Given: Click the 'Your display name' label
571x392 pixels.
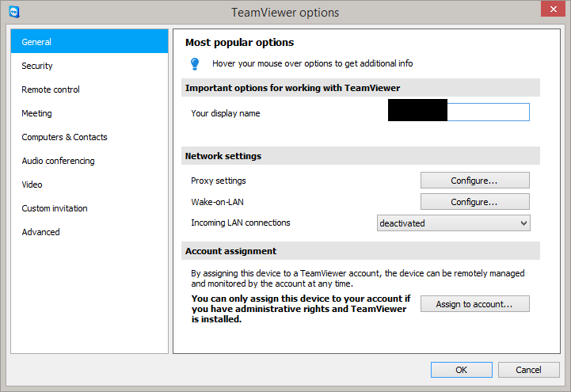Looking at the screenshot, I should click(226, 113).
